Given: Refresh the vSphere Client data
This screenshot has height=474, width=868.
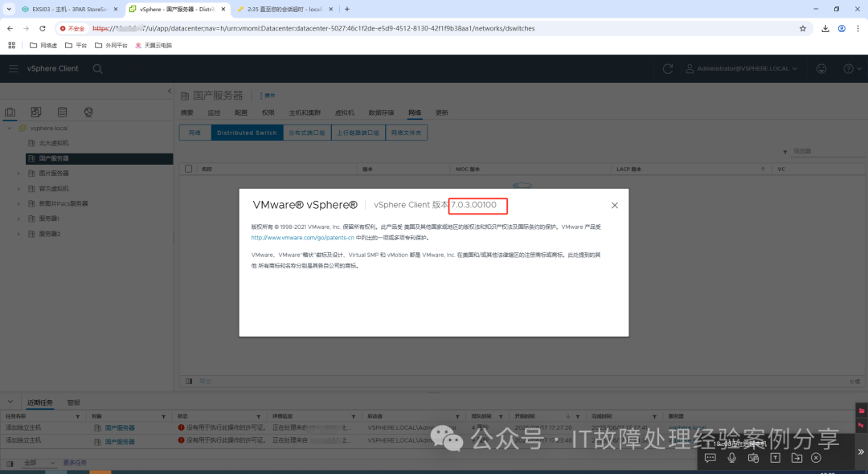Looking at the screenshot, I should pyautogui.click(x=668, y=68).
